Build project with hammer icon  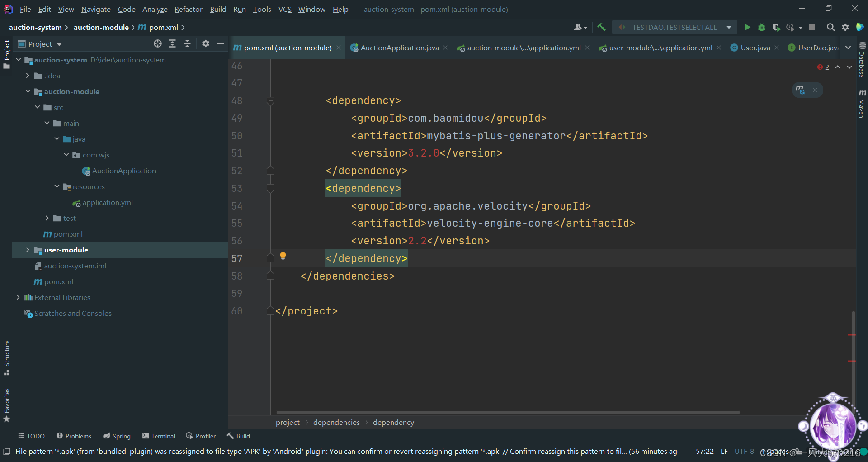click(x=601, y=28)
